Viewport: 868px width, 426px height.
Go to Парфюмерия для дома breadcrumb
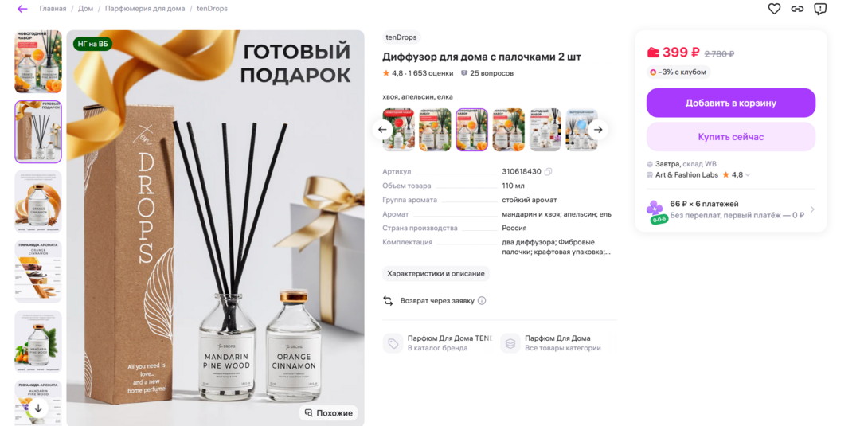click(145, 9)
